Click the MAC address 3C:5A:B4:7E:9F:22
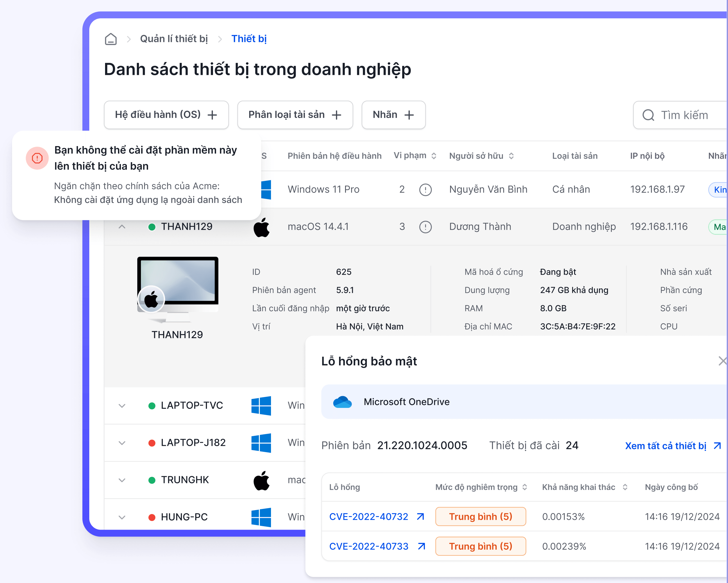 tap(578, 326)
